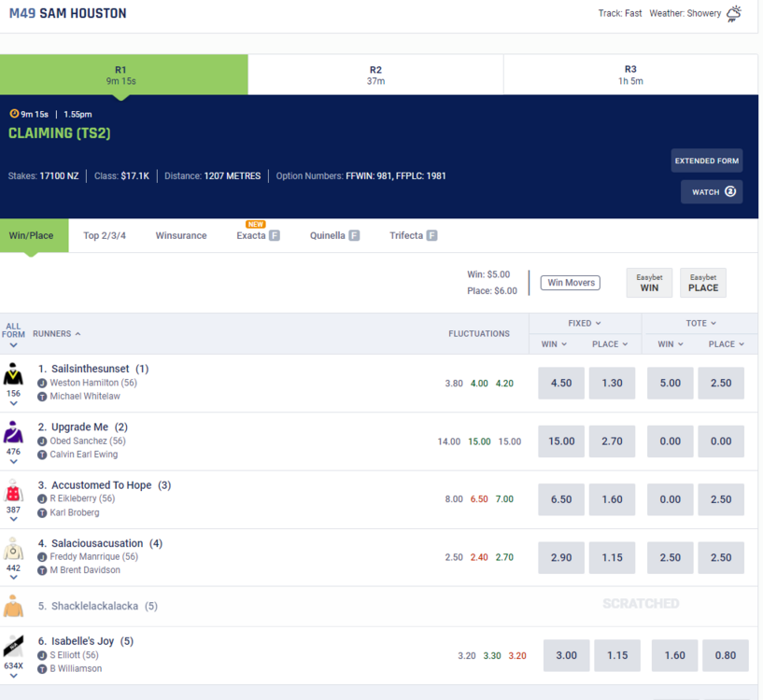
Task: Click Sailsinthesunset jockey silks icon
Action: tap(13, 374)
